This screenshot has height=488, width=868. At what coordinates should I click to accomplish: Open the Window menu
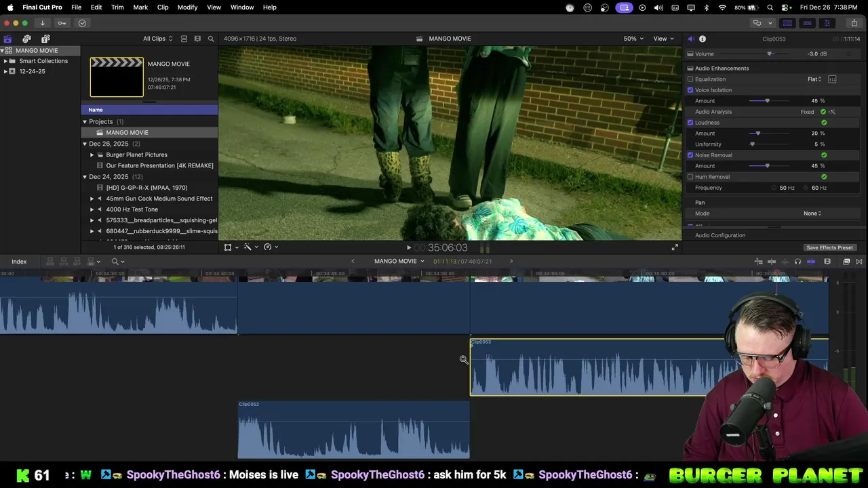click(242, 7)
